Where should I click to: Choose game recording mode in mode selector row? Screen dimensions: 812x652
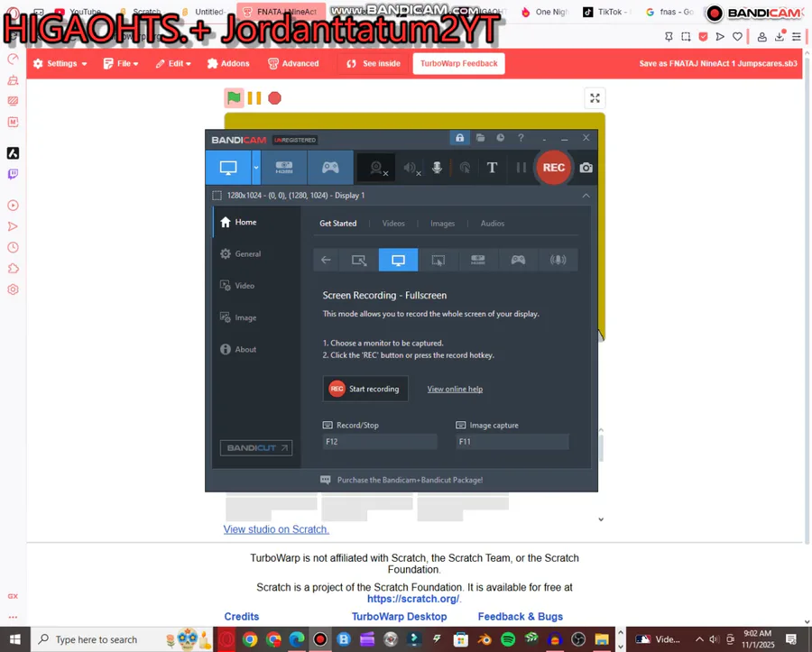pyautogui.click(x=518, y=260)
